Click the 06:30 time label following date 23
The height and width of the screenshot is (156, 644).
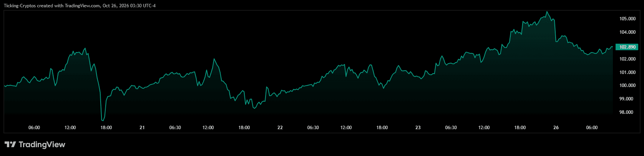[451, 128]
